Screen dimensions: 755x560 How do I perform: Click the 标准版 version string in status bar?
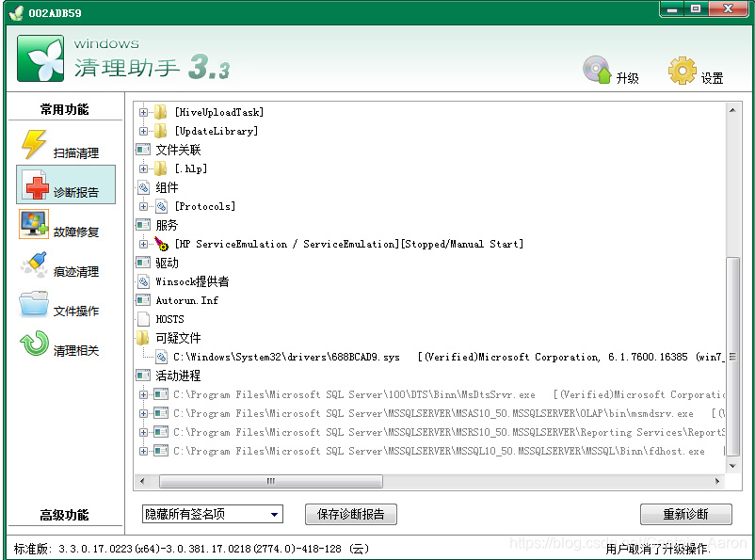pyautogui.click(x=191, y=549)
